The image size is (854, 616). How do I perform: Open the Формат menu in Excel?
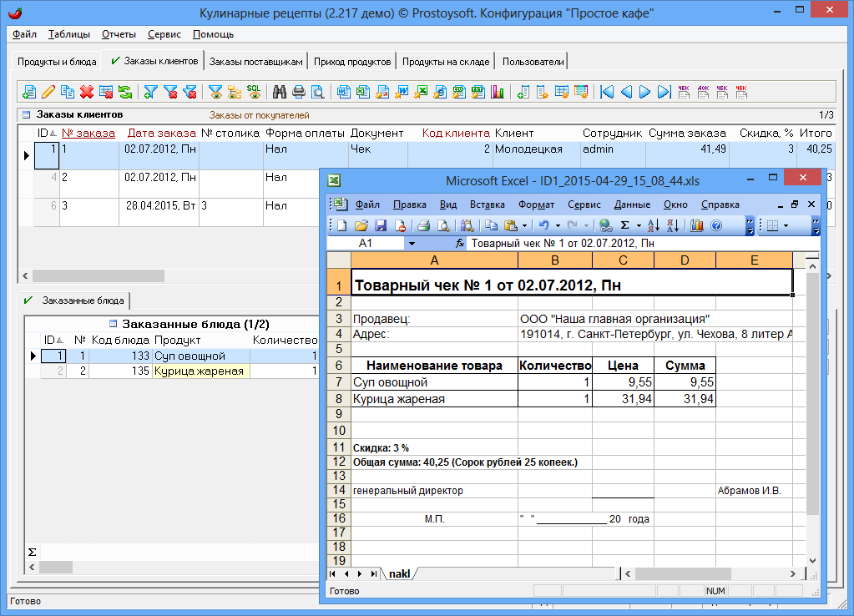536,204
